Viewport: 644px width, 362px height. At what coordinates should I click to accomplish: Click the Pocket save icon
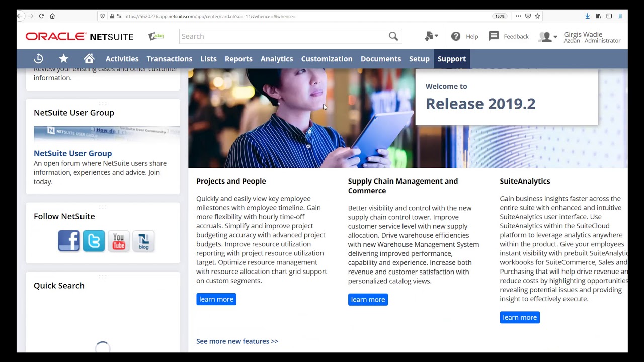tap(528, 16)
